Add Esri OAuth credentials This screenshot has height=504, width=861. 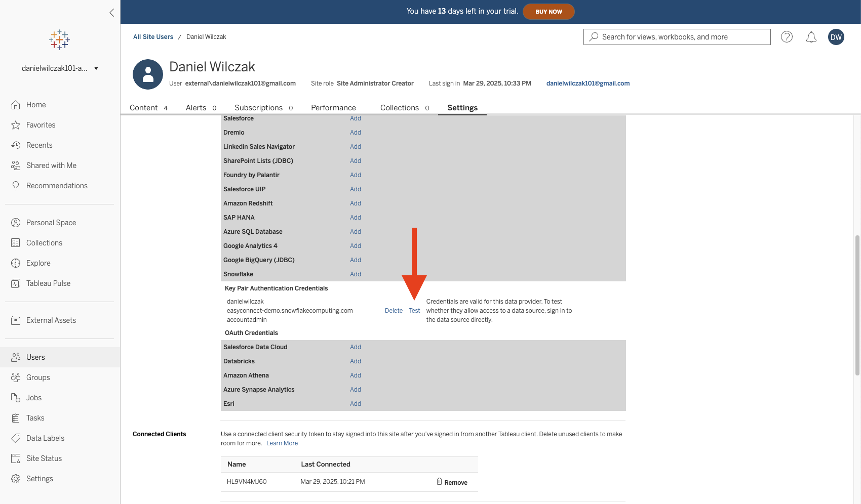pos(356,404)
